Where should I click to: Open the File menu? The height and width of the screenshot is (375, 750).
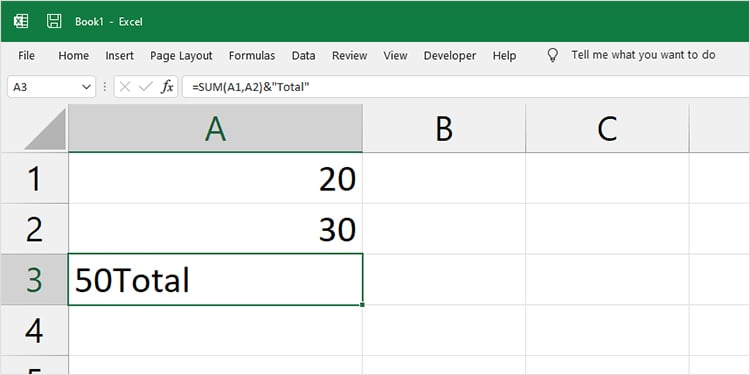click(26, 55)
